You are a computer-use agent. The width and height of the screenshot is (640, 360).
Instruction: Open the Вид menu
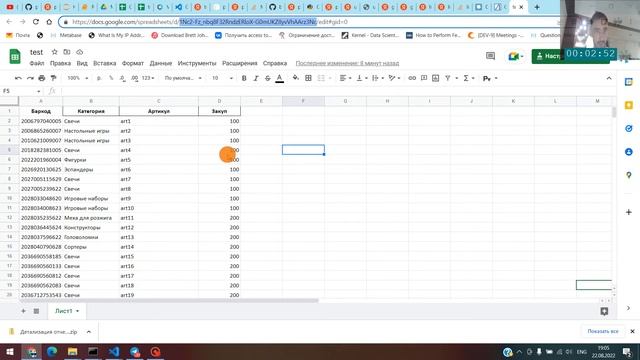tap(82, 63)
